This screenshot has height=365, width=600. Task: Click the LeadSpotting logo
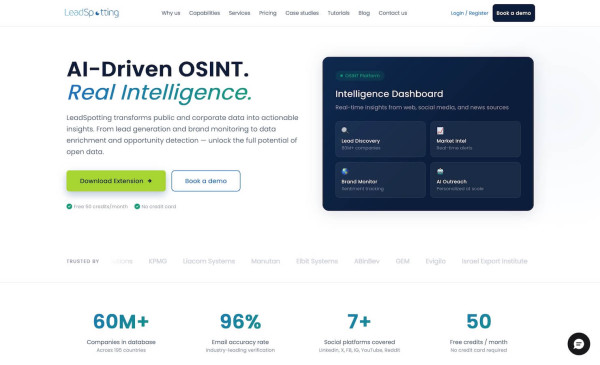[x=92, y=13]
